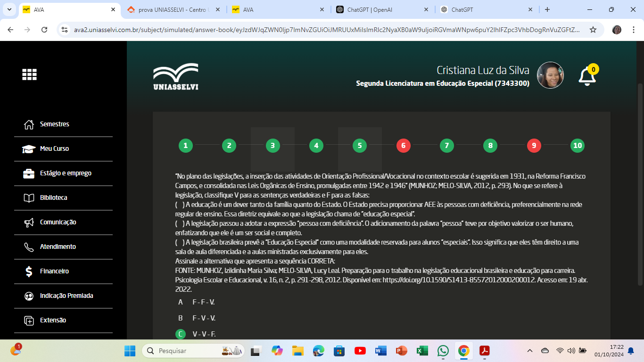The image size is (644, 362).
Task: Click the Comunicação megaphone icon
Action: coord(29,222)
